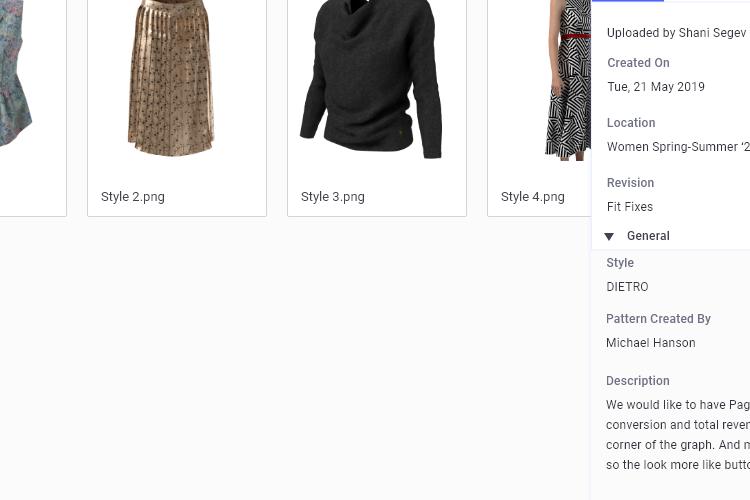Open the black-and-white patterned dress thumbnail
750x500 pixels.
(x=568, y=80)
